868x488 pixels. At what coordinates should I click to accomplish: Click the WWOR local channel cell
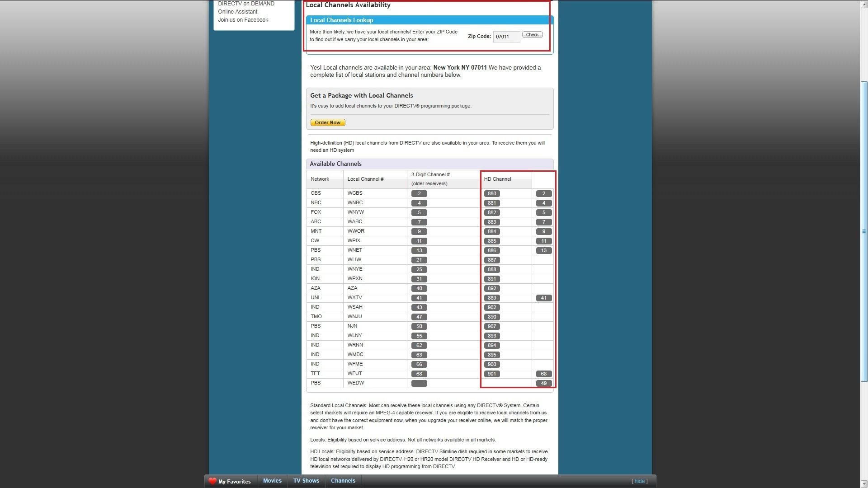(x=375, y=231)
